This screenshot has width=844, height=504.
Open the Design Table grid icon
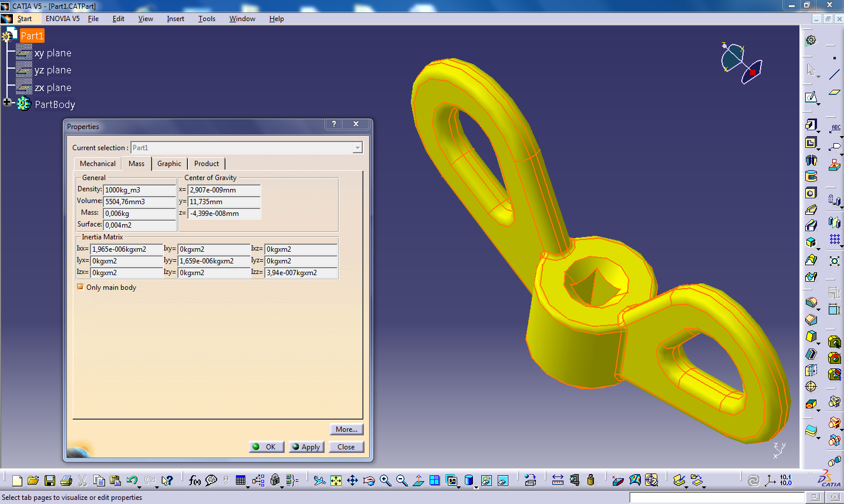pyautogui.click(x=241, y=481)
